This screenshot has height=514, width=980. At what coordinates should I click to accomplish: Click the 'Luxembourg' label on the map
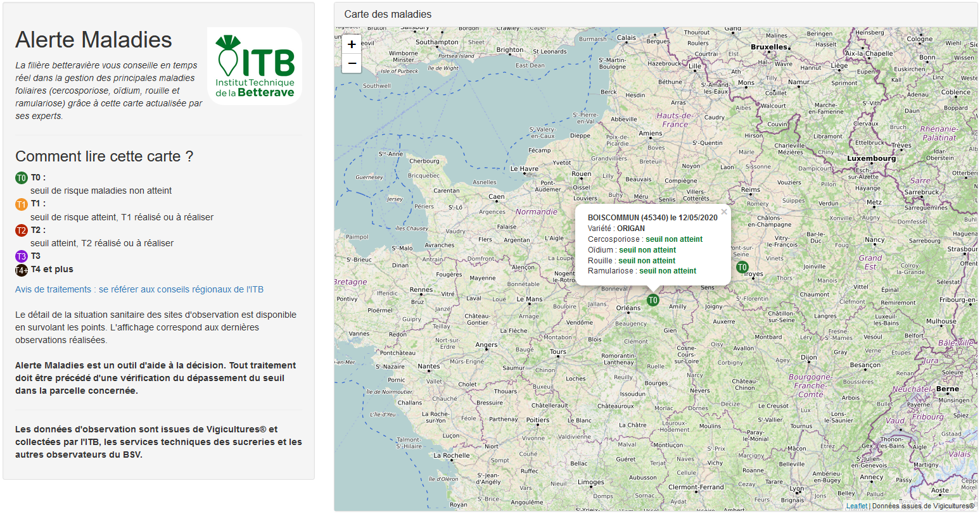pos(872,158)
